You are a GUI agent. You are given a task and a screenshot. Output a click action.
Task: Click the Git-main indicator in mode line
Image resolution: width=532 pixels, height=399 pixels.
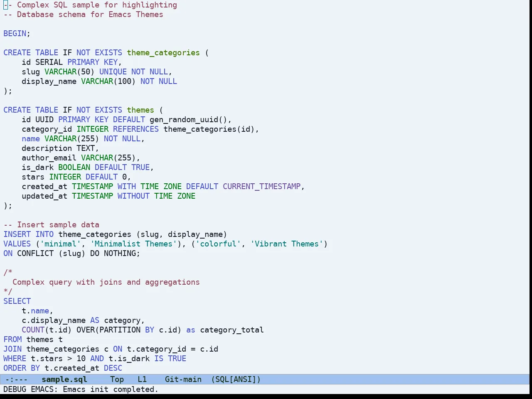coord(183,379)
